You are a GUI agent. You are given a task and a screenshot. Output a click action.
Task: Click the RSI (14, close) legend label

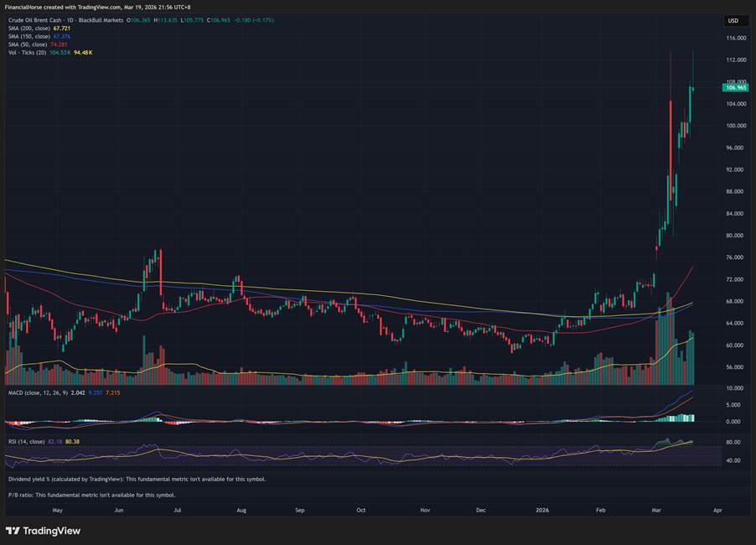tap(27, 440)
